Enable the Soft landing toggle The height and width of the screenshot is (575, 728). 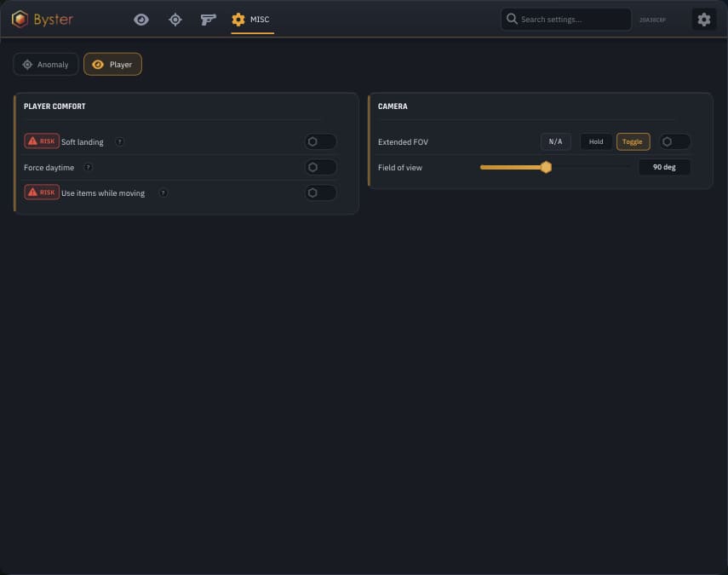pos(320,141)
